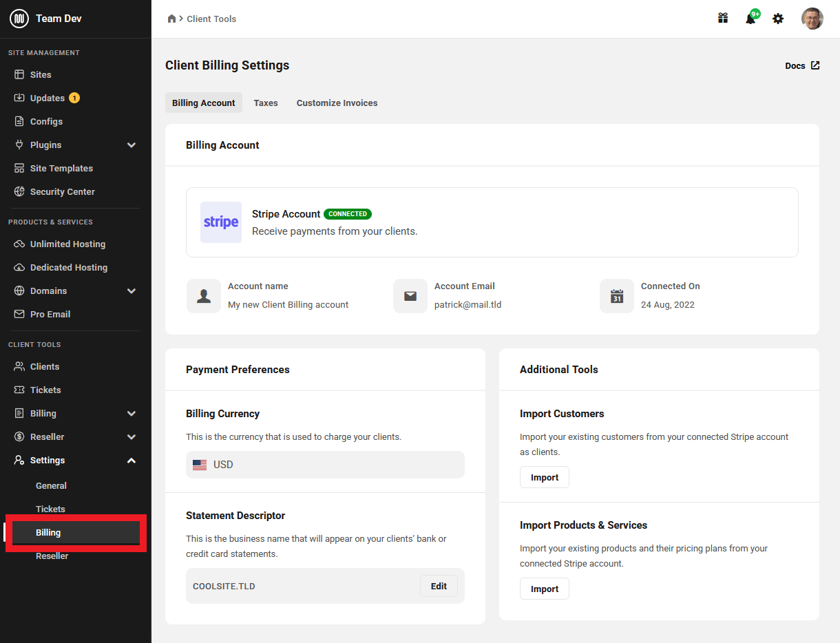This screenshot has height=643, width=840.
Task: Click My new Client Billing account text
Action: pos(288,304)
